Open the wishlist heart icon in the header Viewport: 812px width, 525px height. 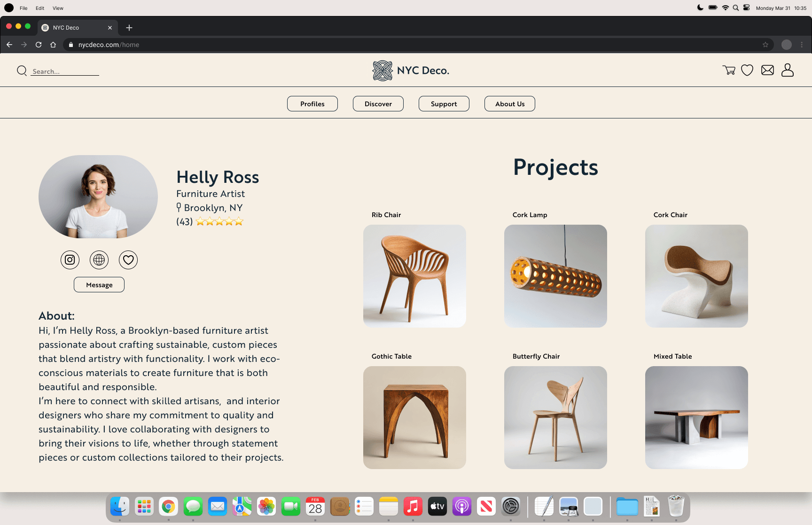pyautogui.click(x=747, y=70)
